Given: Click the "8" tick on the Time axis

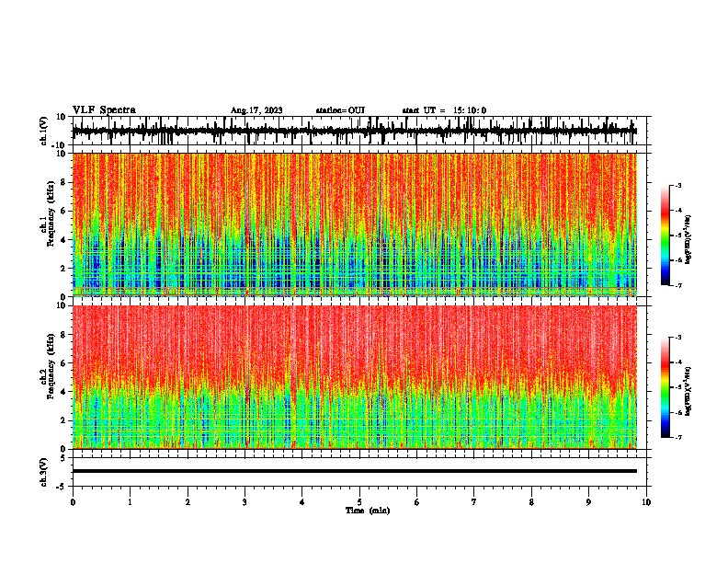Looking at the screenshot, I should tap(531, 502).
